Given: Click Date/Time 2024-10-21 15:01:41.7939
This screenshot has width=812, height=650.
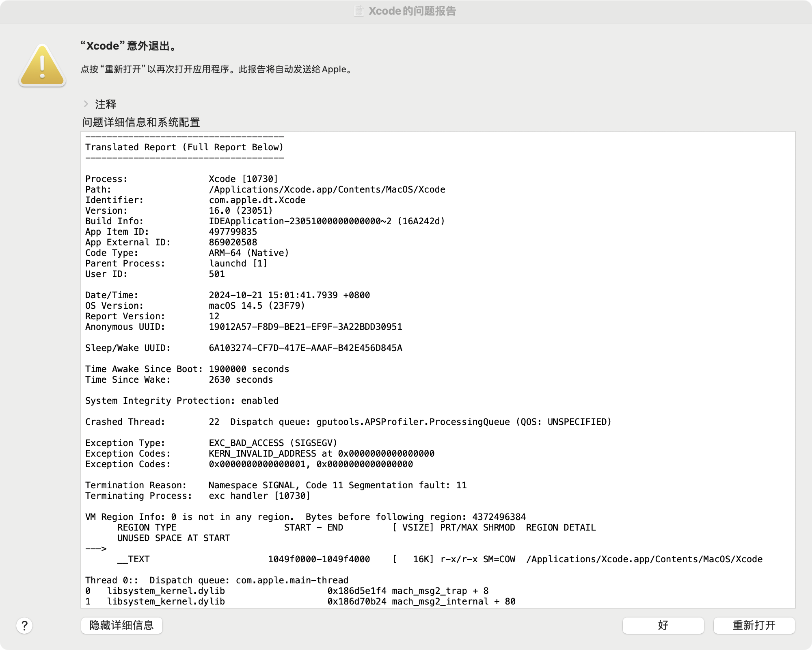Looking at the screenshot, I should 289,295.
